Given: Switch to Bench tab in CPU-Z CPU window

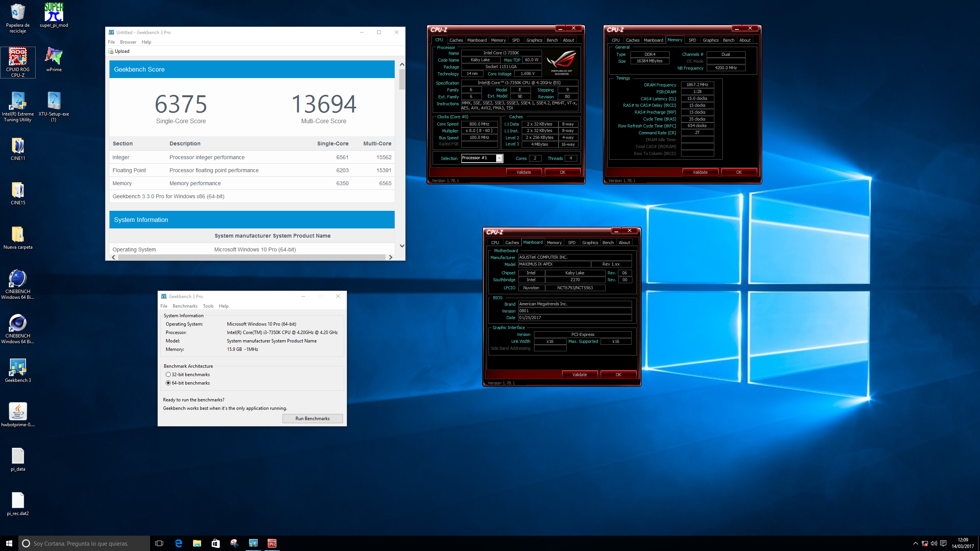Looking at the screenshot, I should pyautogui.click(x=552, y=40).
